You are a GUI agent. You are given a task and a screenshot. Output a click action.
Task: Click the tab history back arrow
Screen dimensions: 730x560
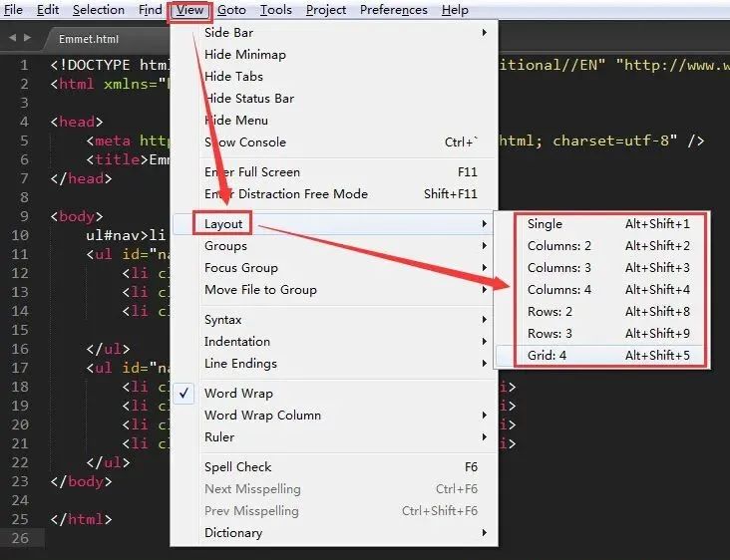pyautogui.click(x=13, y=38)
